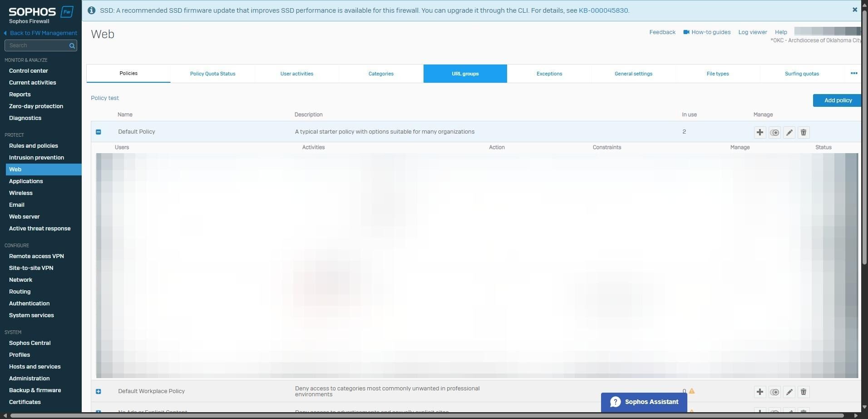The width and height of the screenshot is (868, 419).
Task: Clone the Default Workplace Policy
Action: 774,392
